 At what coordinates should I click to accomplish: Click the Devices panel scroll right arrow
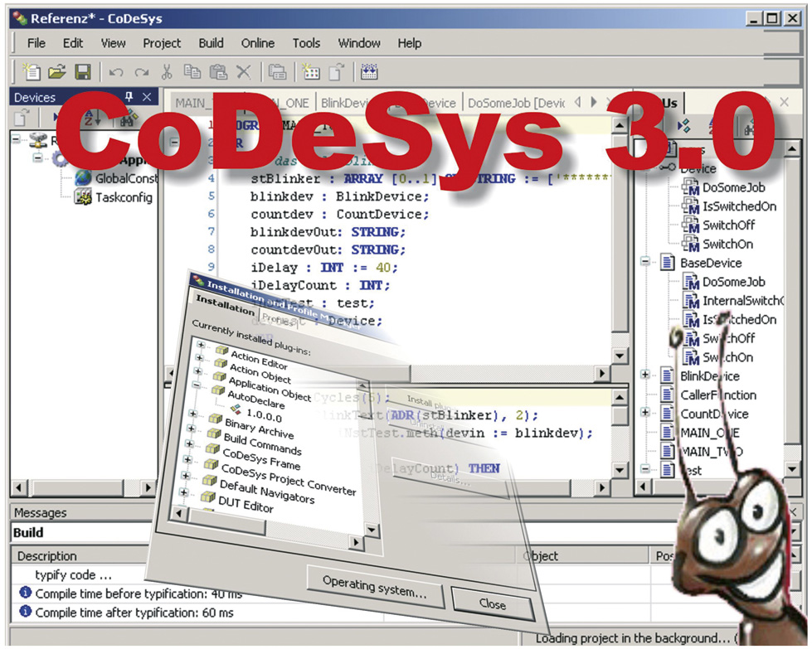coord(148,487)
